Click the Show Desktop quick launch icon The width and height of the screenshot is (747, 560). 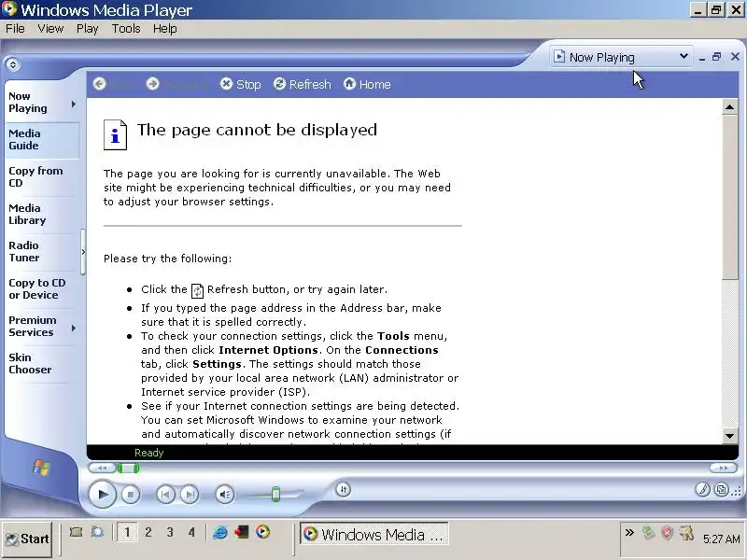76,532
